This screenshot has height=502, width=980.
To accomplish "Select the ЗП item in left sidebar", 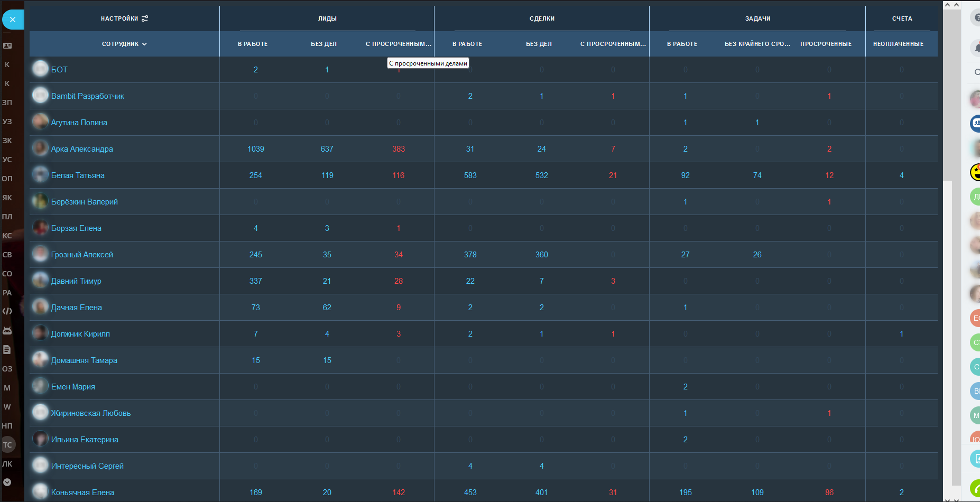I will pyautogui.click(x=7, y=103).
